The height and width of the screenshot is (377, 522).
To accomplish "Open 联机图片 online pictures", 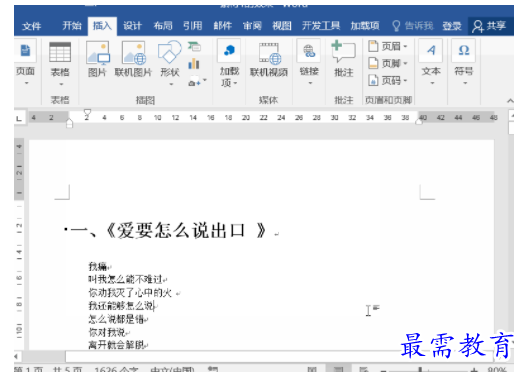I will click(x=134, y=53).
